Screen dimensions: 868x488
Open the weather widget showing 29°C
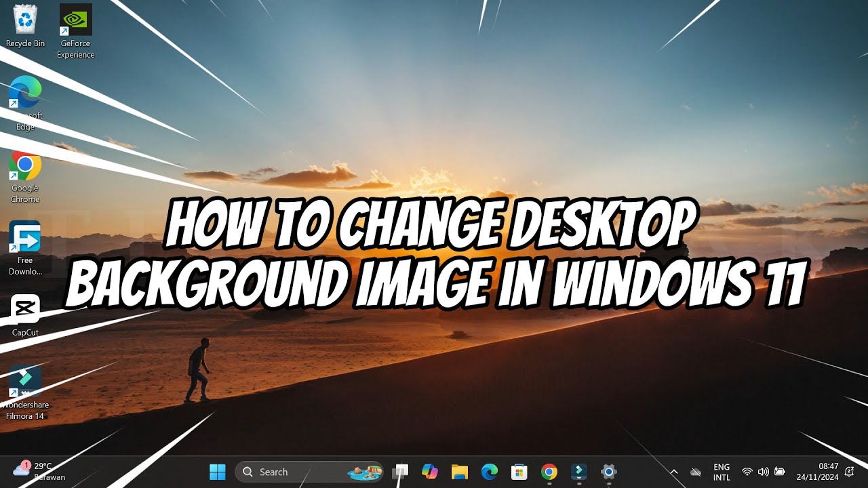39,471
